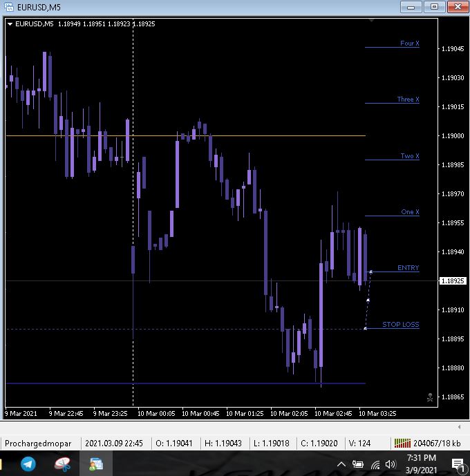Click the middle marker on dashed trade line
The width and height of the screenshot is (470, 476).
pyautogui.click(x=368, y=301)
